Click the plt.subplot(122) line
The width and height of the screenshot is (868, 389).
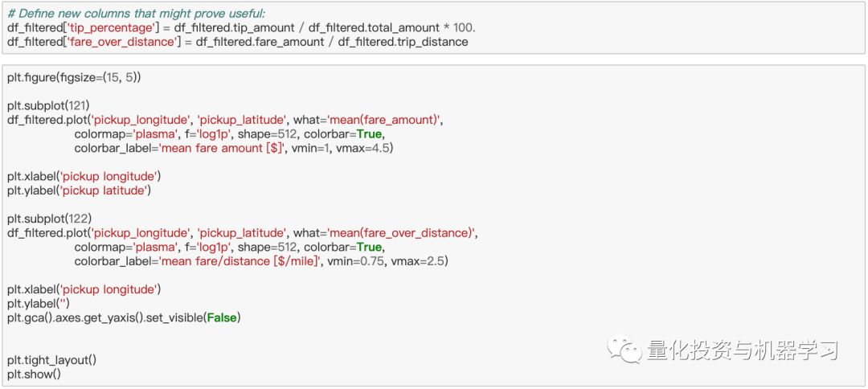click(x=49, y=219)
